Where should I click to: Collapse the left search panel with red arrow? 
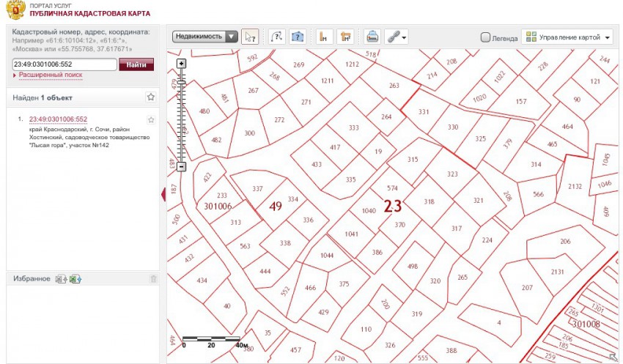pyautogui.click(x=163, y=193)
